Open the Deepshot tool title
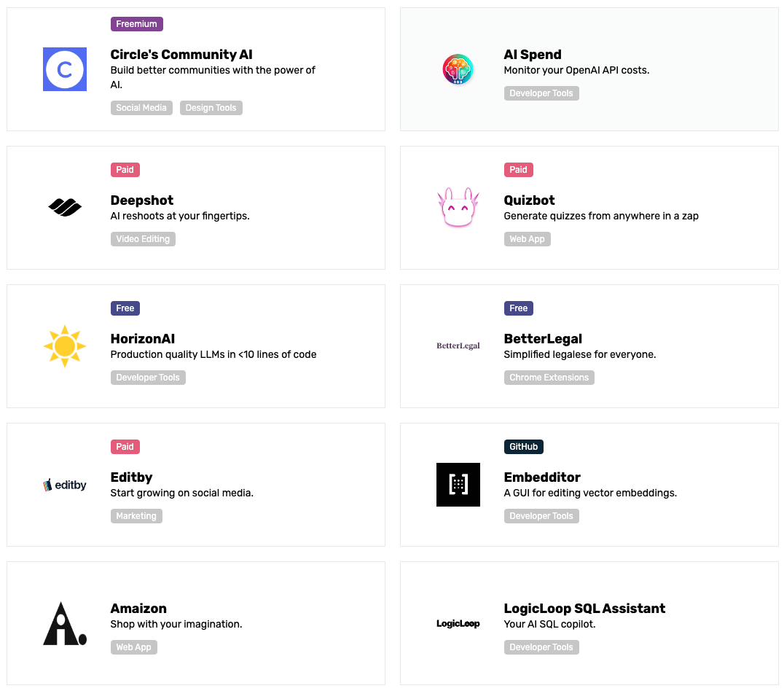784x691 pixels. pos(142,200)
